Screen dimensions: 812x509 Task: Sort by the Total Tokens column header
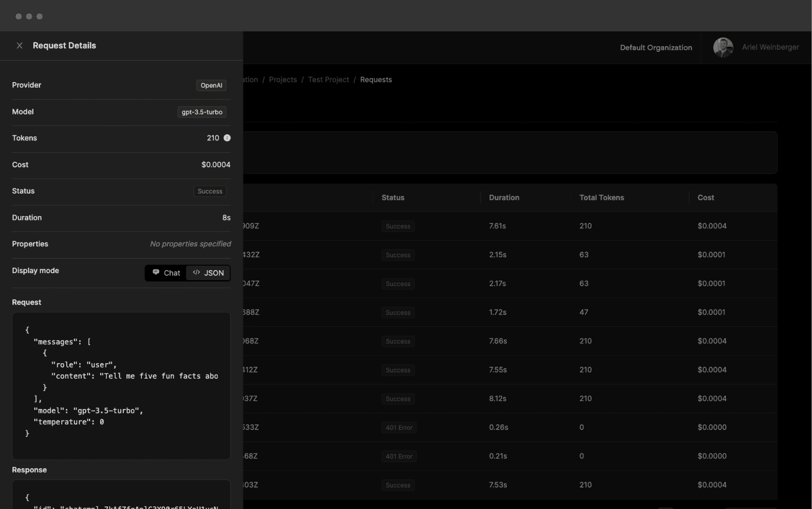(601, 198)
